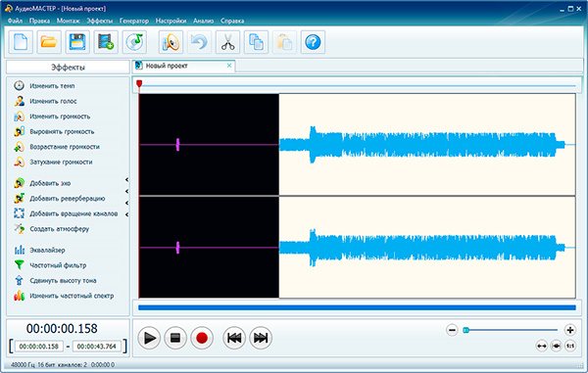
Task: Open the Файл menu
Action: click(x=15, y=21)
